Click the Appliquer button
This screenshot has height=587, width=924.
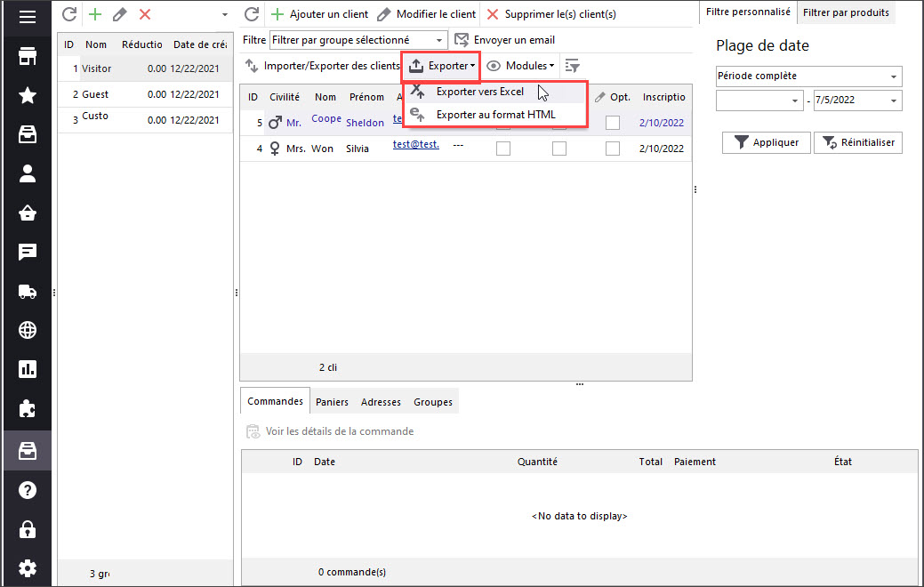click(x=766, y=142)
